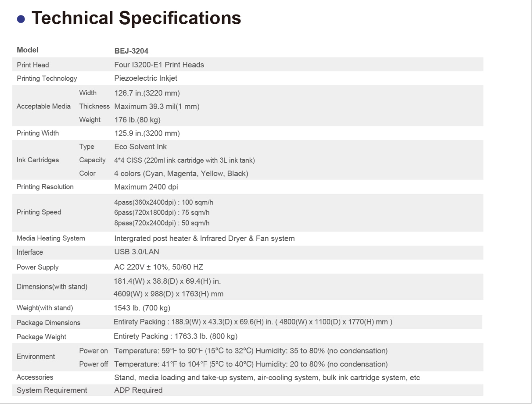Screen dimensions: 532x404
Task: Select the BEJ-3204 model number
Action: (x=131, y=51)
